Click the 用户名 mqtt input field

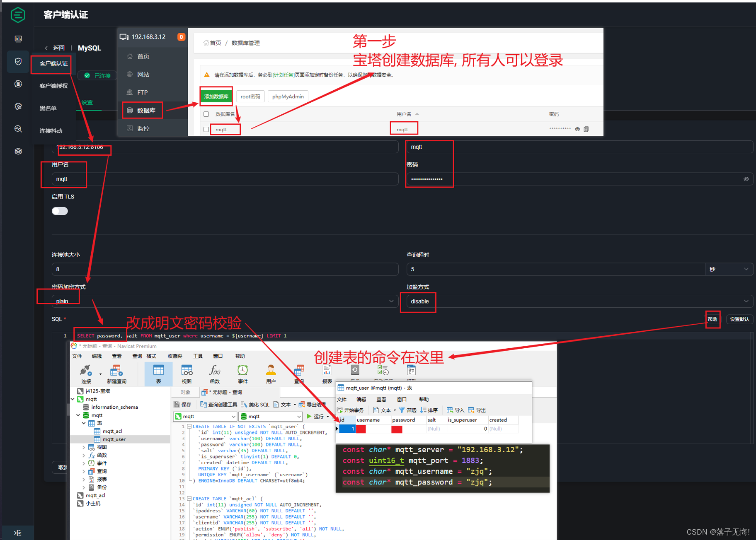click(225, 179)
